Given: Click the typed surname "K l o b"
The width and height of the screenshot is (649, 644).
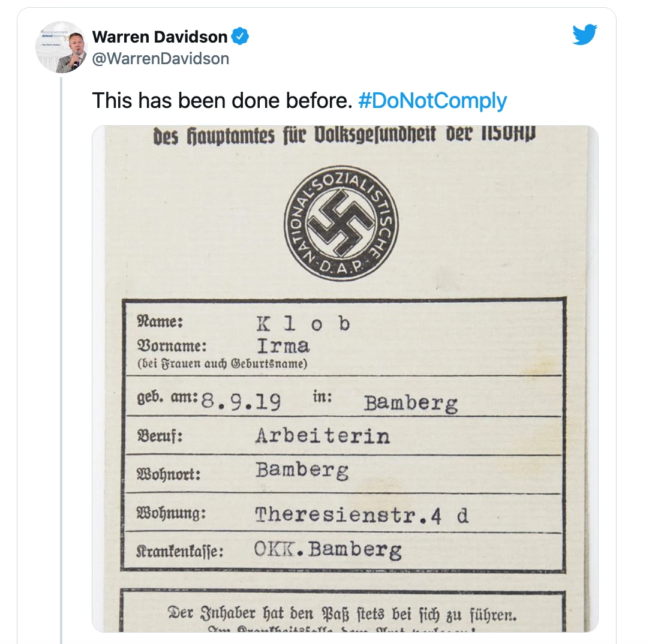Looking at the screenshot, I should (x=303, y=324).
